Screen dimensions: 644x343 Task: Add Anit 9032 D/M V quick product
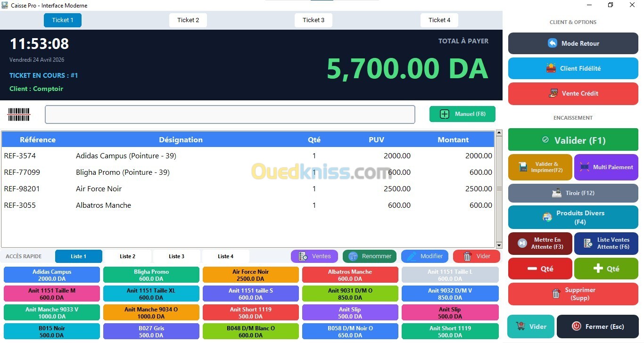coord(450,294)
